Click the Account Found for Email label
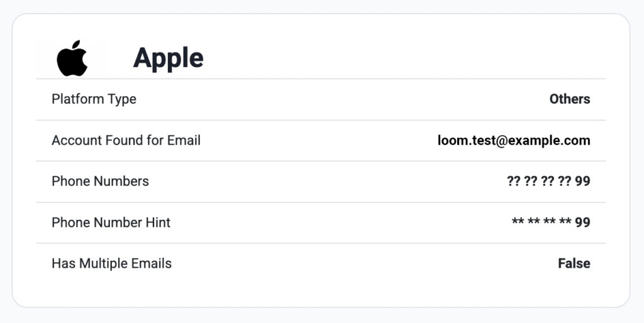 click(126, 140)
